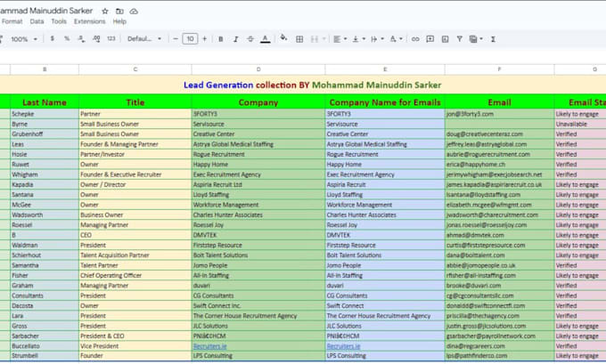
Task: Open the font family dropdown
Action: point(144,39)
